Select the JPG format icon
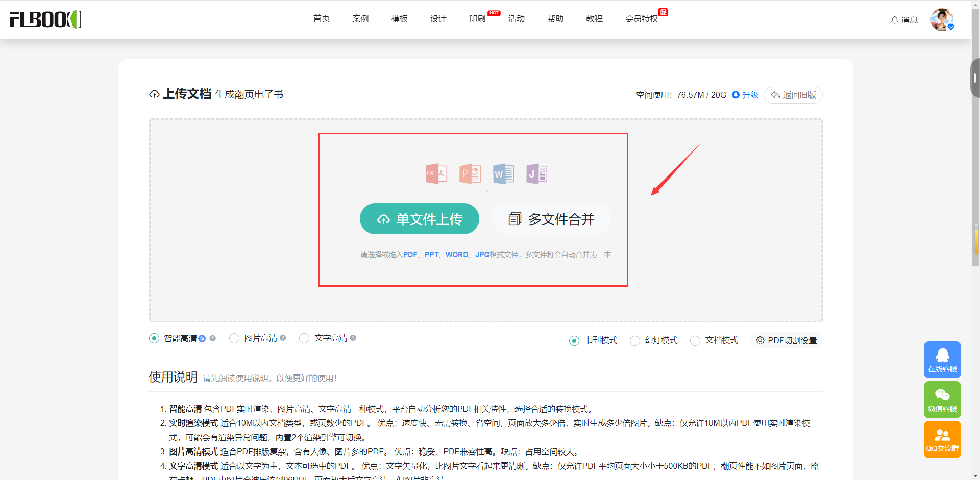 pyautogui.click(x=537, y=173)
